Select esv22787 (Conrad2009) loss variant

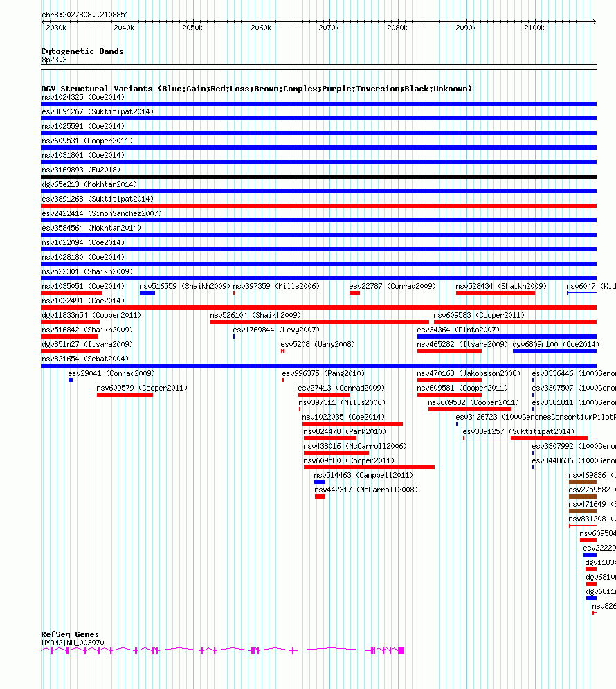355,293
